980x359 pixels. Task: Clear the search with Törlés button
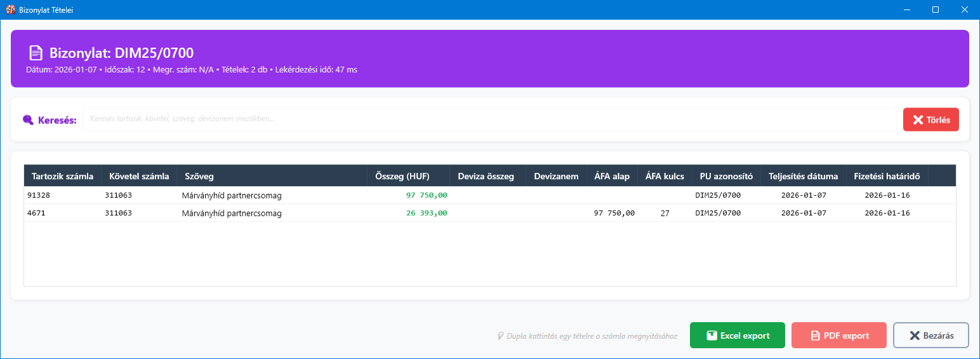(x=930, y=119)
